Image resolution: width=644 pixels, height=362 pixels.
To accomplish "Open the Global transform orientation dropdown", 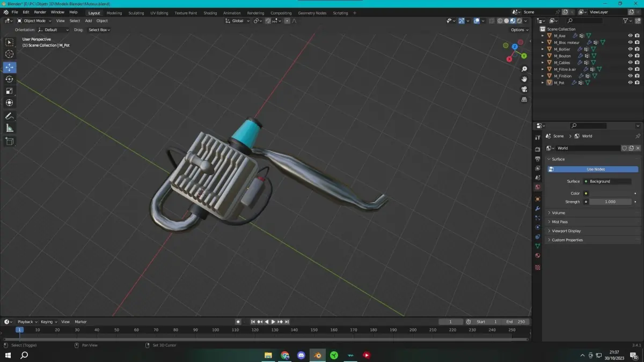I will pos(237,21).
